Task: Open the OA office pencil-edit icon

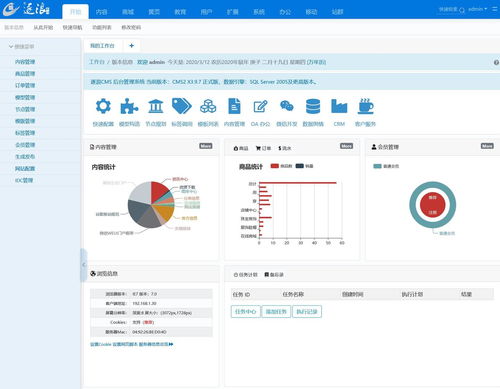Action: [x=260, y=107]
